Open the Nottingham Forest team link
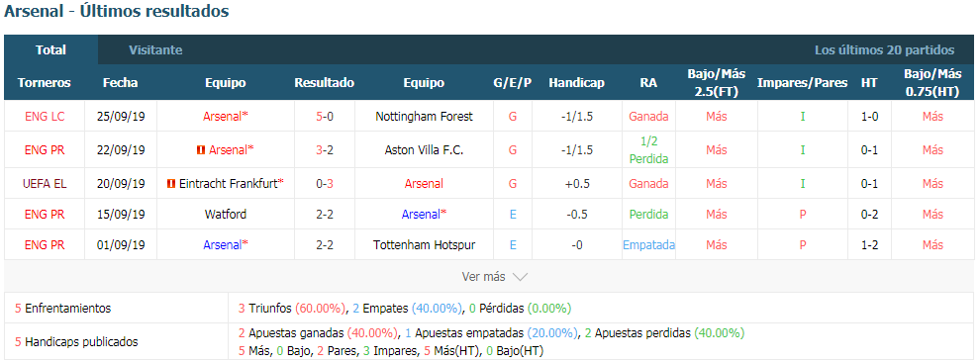Image resolution: width=980 pixels, height=363 pixels. [424, 116]
